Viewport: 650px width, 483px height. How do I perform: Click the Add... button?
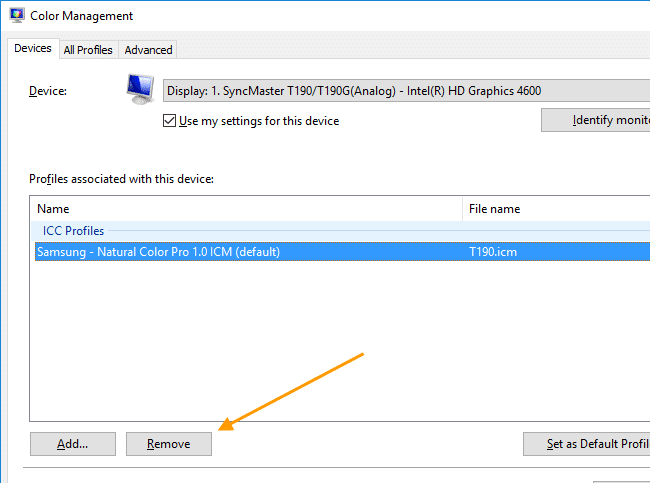pyautogui.click(x=73, y=444)
